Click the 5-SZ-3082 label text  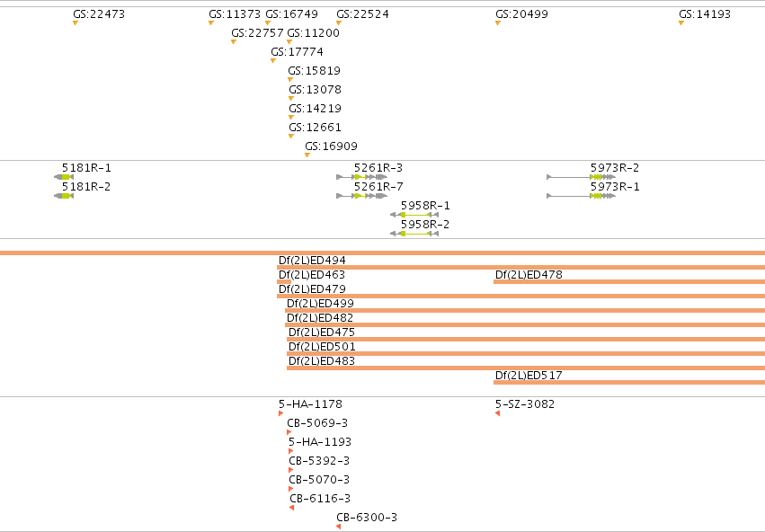click(x=525, y=404)
